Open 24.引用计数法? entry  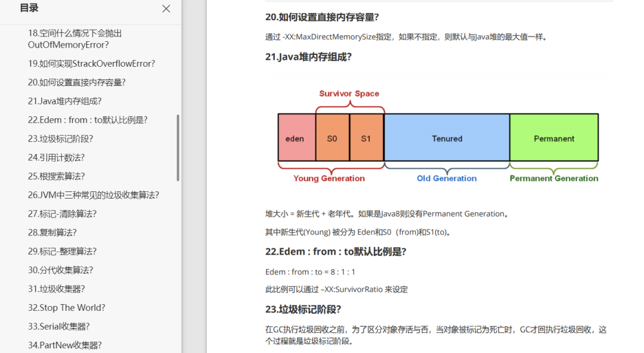click(56, 158)
